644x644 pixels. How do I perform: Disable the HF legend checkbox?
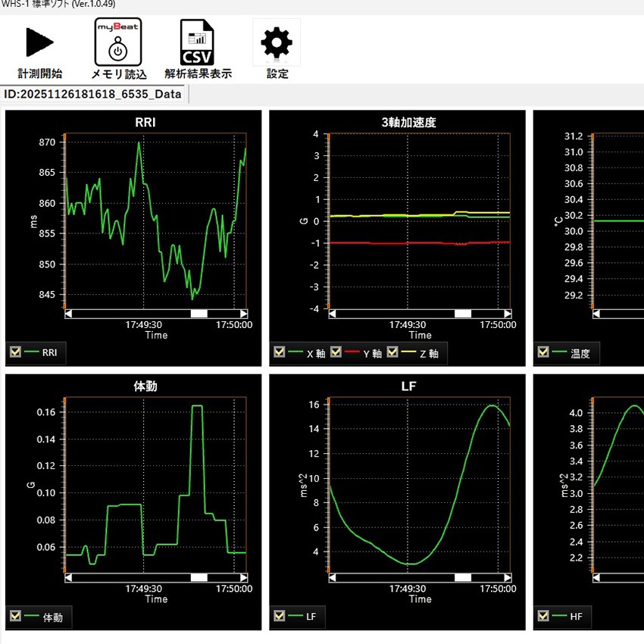pyautogui.click(x=543, y=617)
